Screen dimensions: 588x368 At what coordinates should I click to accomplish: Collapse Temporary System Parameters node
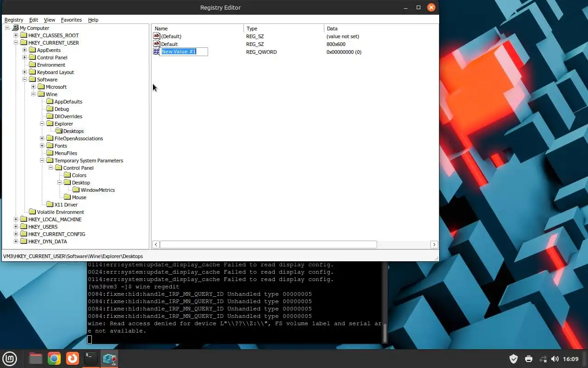tap(42, 161)
